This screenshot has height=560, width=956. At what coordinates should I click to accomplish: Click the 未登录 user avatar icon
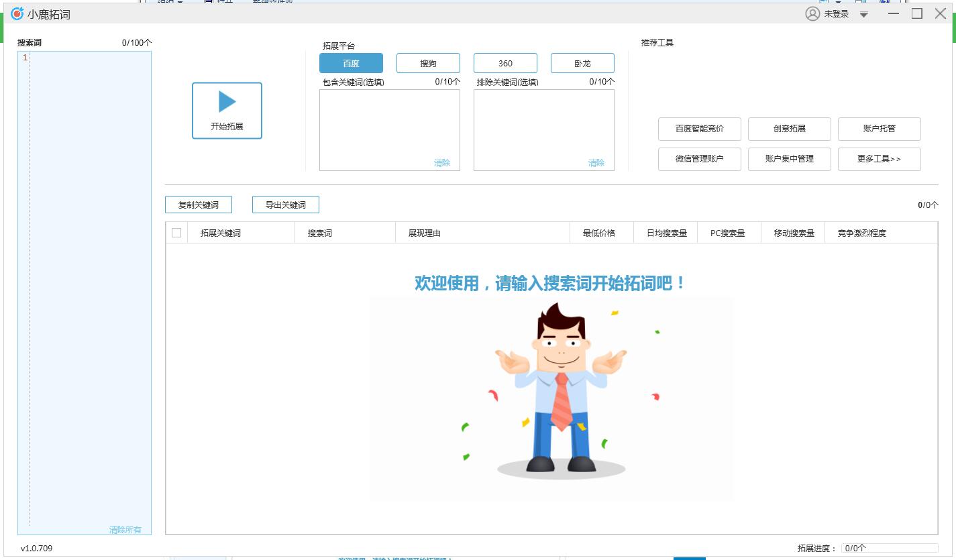point(811,13)
